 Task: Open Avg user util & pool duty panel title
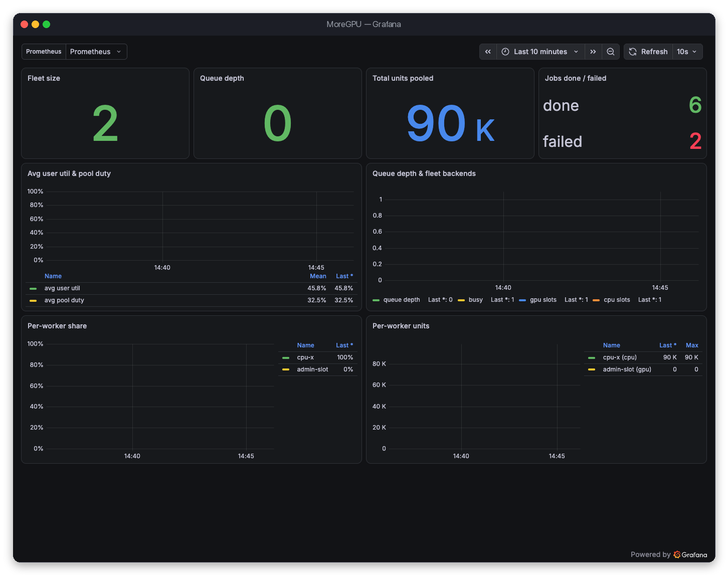[69, 173]
